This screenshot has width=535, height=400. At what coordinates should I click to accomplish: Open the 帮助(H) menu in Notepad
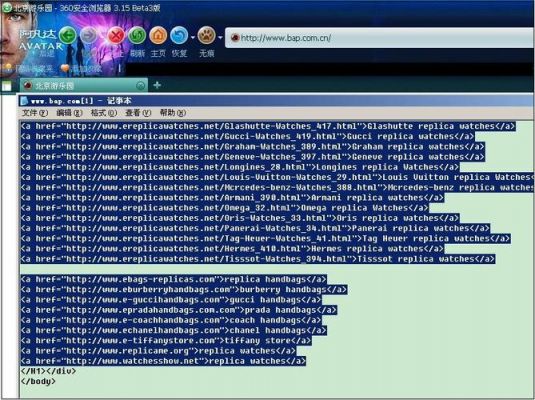click(x=173, y=113)
